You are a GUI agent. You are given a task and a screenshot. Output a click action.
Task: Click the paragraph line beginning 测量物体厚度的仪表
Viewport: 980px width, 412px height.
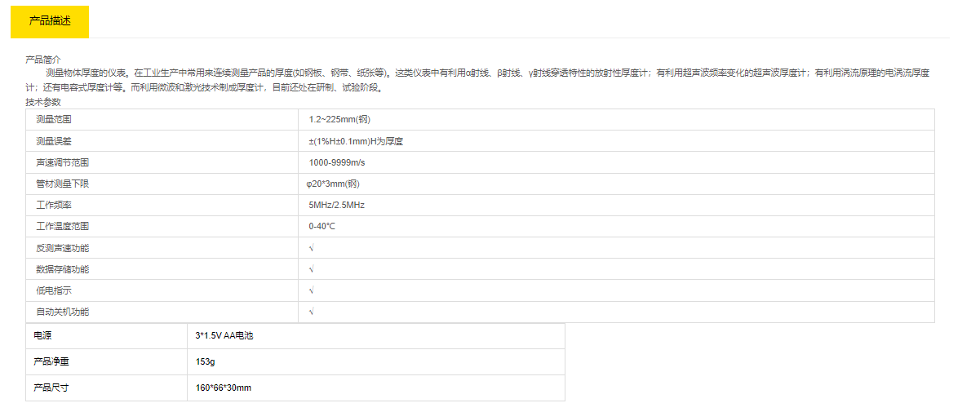click(x=487, y=73)
